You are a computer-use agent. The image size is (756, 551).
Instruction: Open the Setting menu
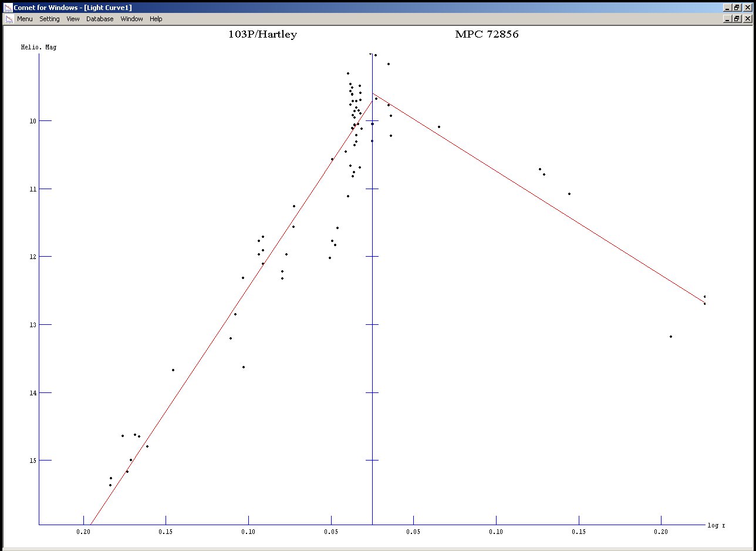(x=49, y=19)
